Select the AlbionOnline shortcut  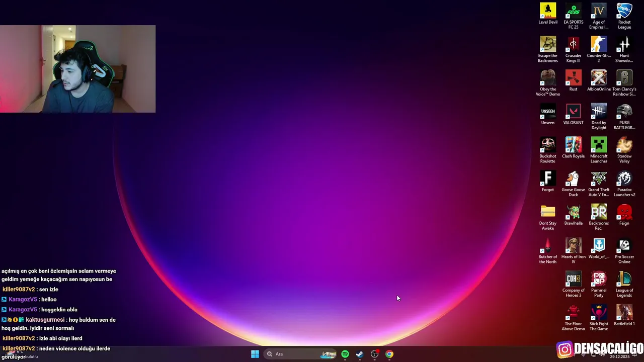pyautogui.click(x=599, y=81)
